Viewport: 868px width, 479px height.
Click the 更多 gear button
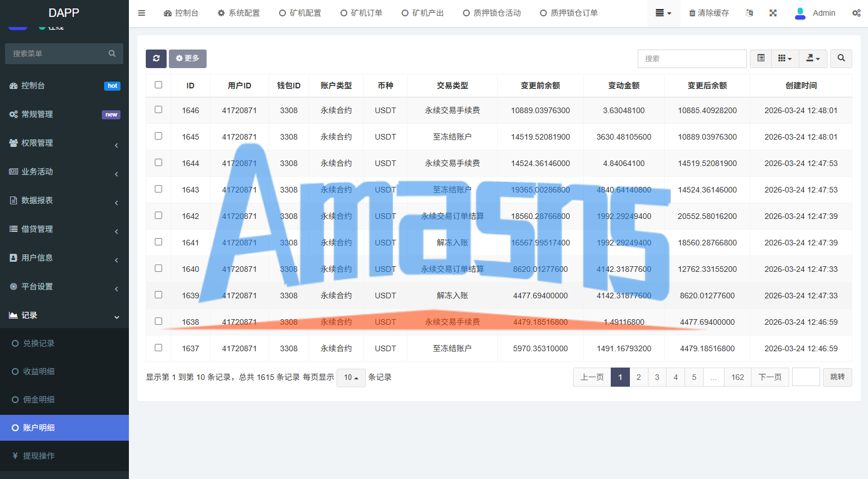187,59
